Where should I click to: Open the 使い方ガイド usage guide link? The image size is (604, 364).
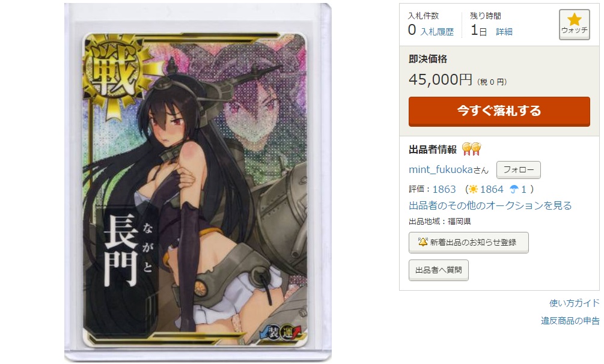pyautogui.click(x=575, y=303)
